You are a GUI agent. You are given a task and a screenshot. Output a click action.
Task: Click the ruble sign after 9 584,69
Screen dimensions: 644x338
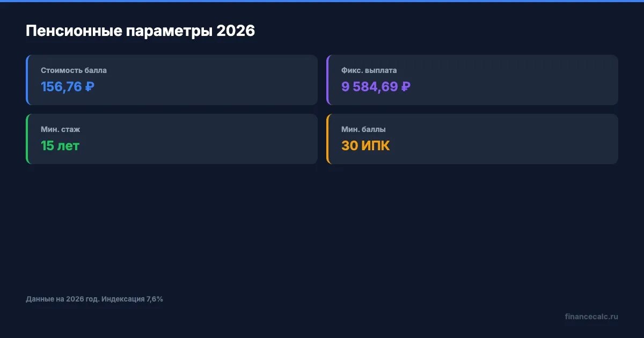coord(406,86)
